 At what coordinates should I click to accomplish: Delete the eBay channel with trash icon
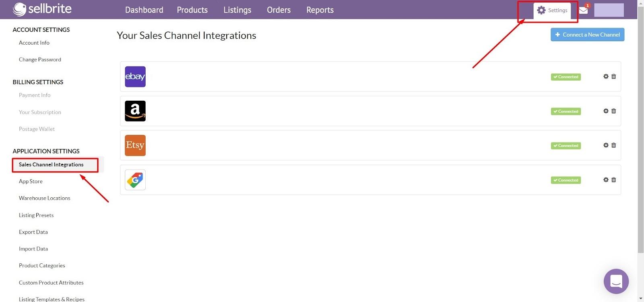tap(614, 77)
